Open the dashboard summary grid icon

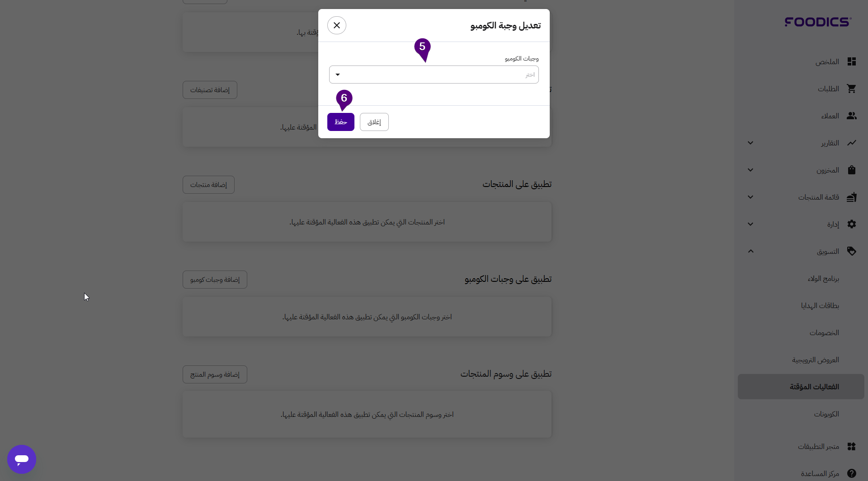tap(852, 62)
